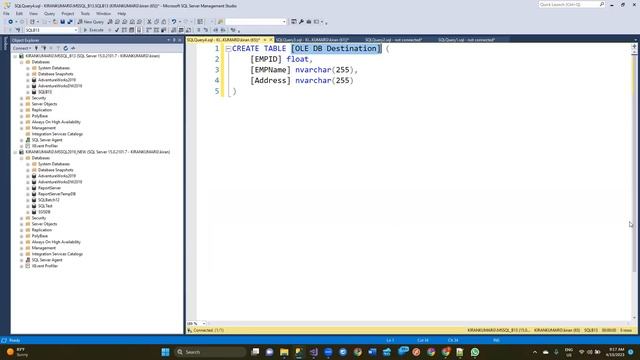Click the [EMPName] column text in editor
The width and height of the screenshot is (640, 360).
(x=270, y=70)
